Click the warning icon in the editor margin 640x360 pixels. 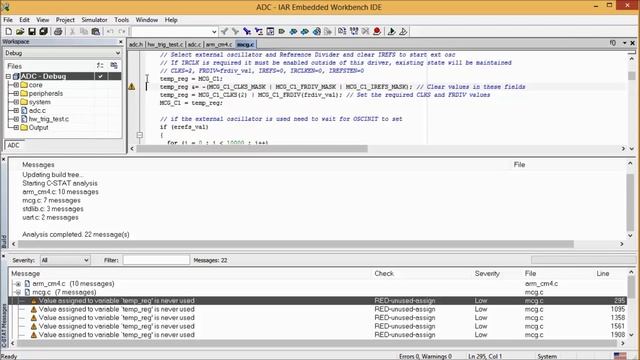(132, 87)
